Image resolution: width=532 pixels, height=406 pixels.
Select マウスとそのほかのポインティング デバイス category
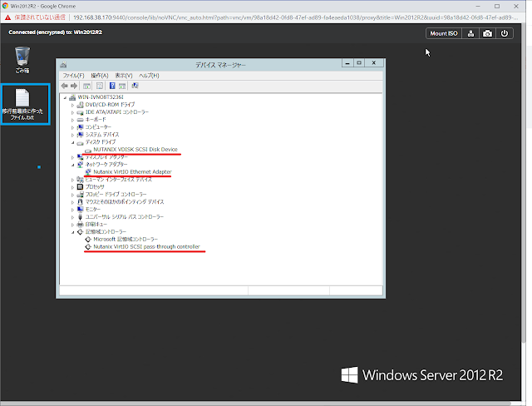pos(125,201)
